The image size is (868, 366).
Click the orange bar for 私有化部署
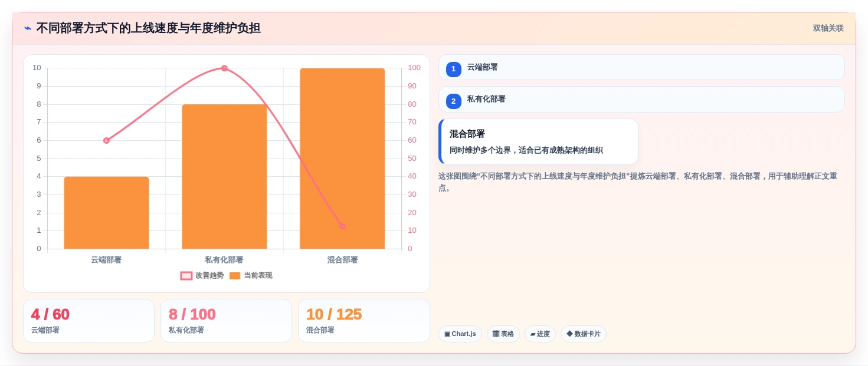pos(224,177)
